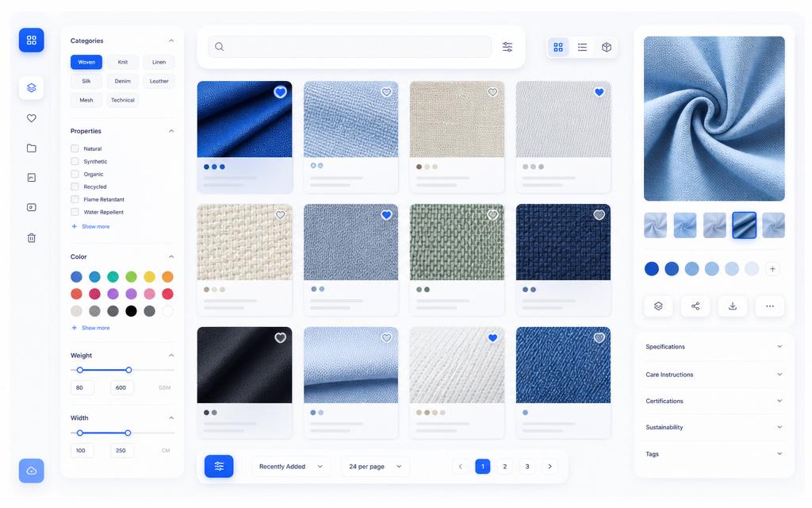Collapse the Color section
The image size is (812, 508).
point(171,256)
